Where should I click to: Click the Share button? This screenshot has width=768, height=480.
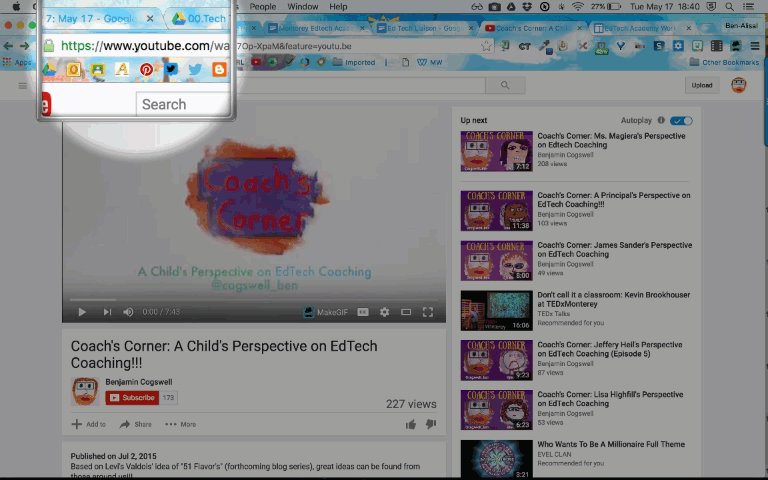coord(136,424)
